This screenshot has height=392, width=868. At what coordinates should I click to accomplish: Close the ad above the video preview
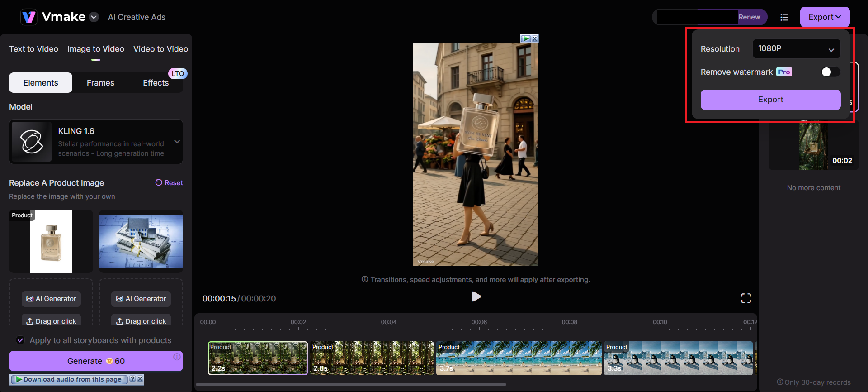535,39
